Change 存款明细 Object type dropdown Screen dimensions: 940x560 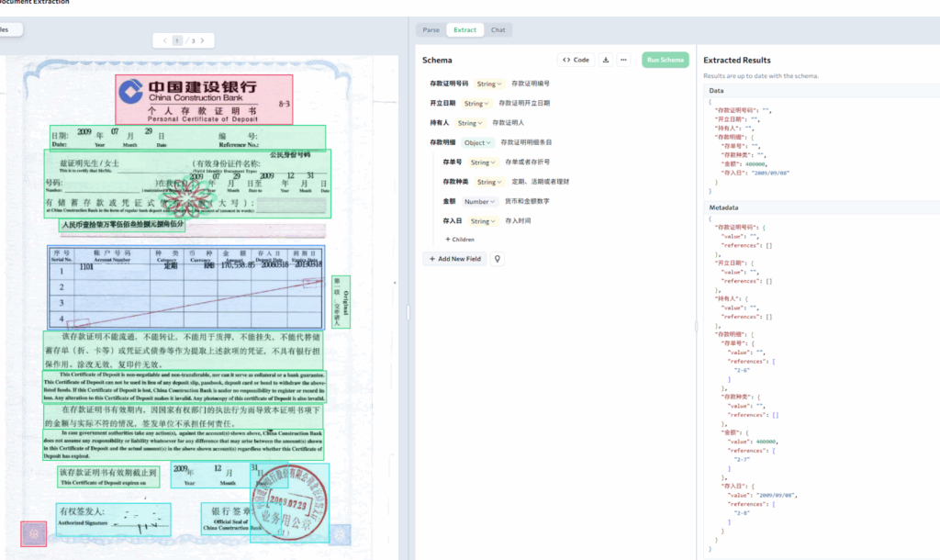coord(477,142)
